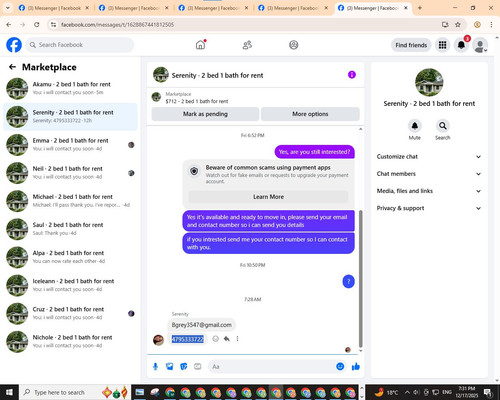This screenshot has height=400, width=500.
Task: Open the Friends icon in the top navigation
Action: pos(247,45)
